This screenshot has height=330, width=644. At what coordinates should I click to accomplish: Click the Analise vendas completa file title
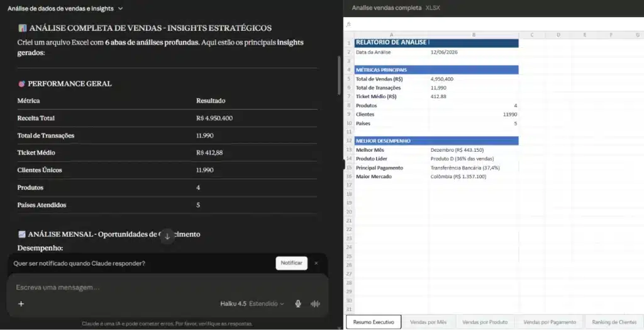click(x=387, y=8)
